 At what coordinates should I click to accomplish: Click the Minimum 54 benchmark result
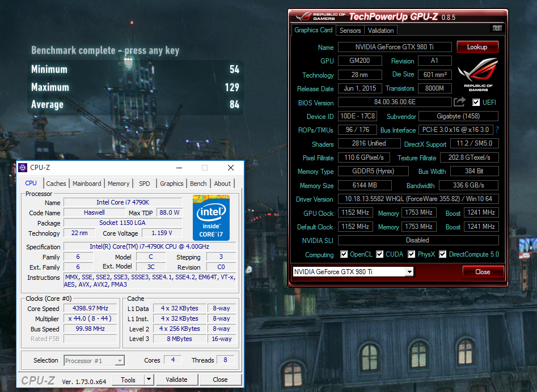[135, 70]
